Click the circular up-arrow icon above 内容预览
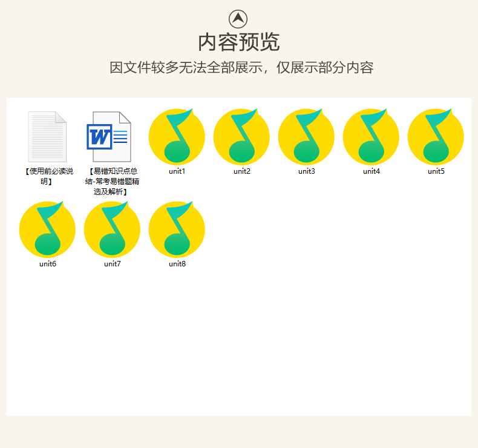The image size is (478, 448). 238,19
